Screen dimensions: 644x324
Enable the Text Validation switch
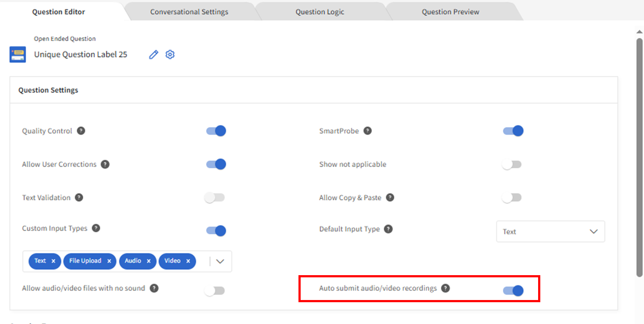tap(214, 198)
